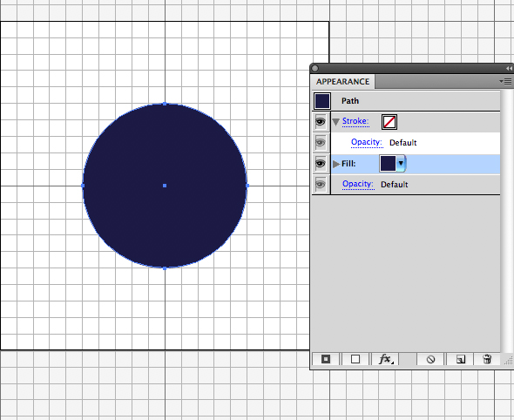514x420 pixels.
Task: Click Add New Fill icon in panel footer
Action: click(355, 359)
